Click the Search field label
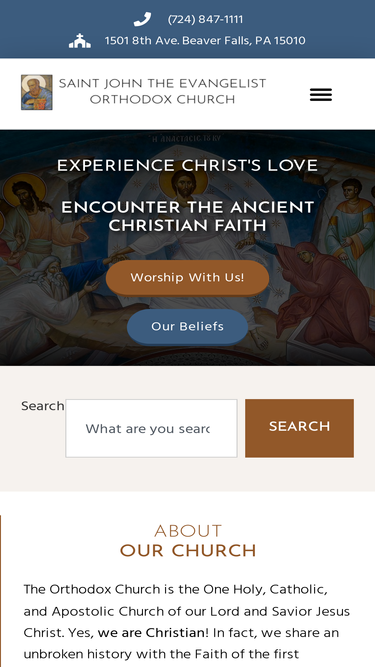This screenshot has width=375, height=667. click(x=43, y=406)
